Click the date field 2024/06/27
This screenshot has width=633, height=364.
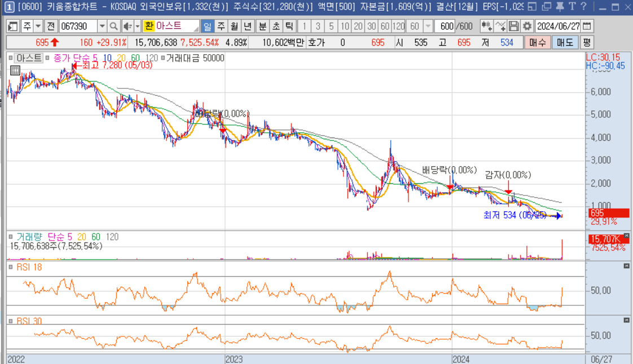click(558, 26)
